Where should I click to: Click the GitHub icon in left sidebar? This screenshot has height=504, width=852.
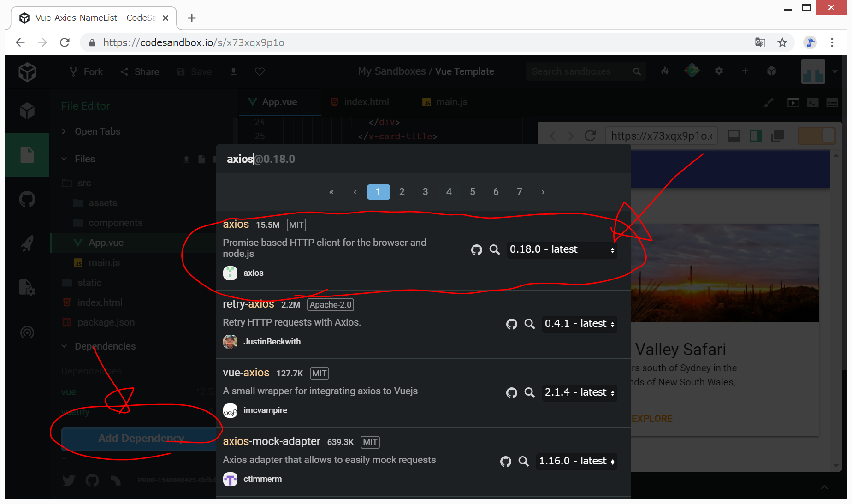click(x=27, y=200)
